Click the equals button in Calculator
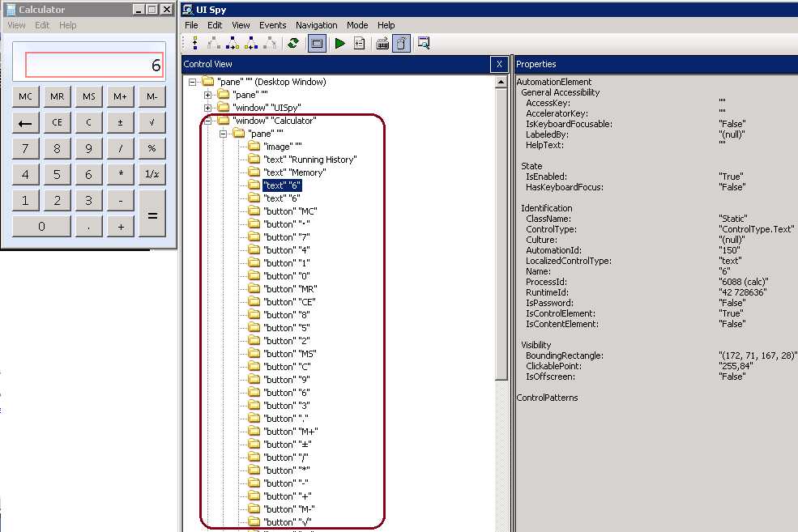 click(x=151, y=214)
